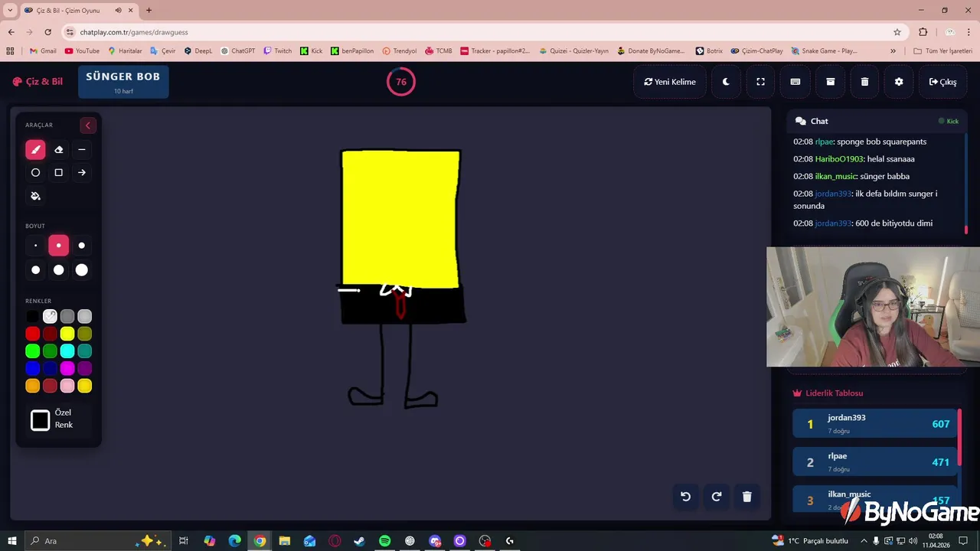Select the arrow drawing tool

(82, 173)
